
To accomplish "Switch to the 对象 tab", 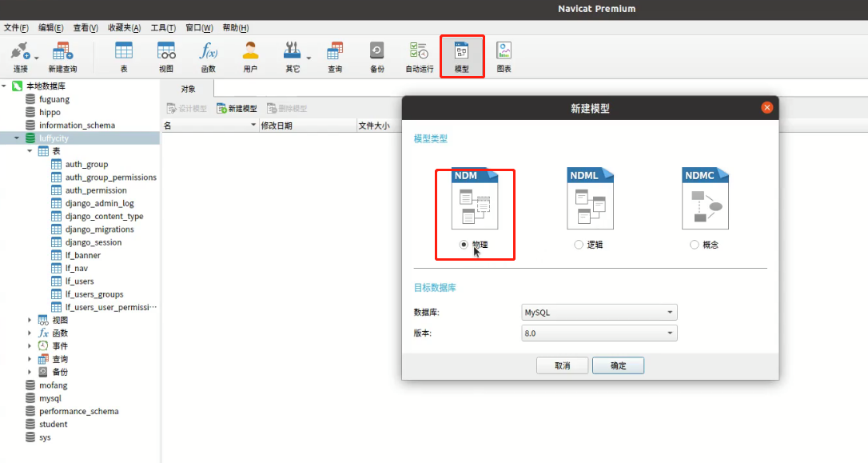I will click(188, 89).
